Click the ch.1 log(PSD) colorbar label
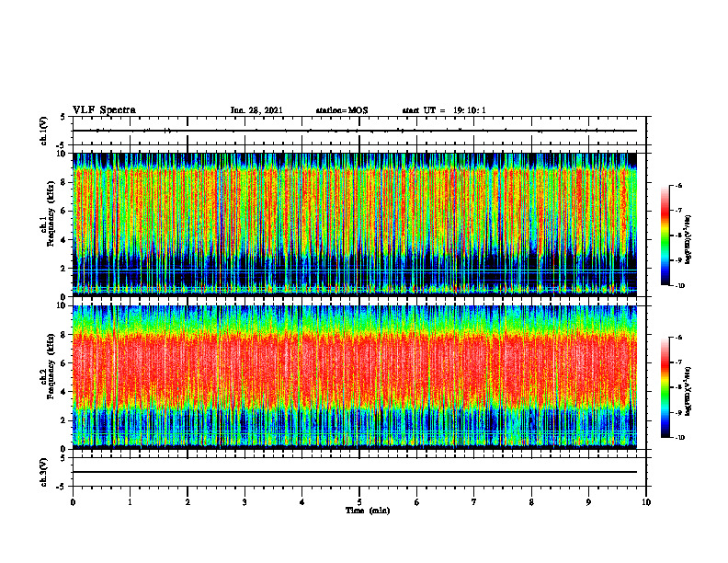The height and width of the screenshot is (563, 728). (689, 240)
